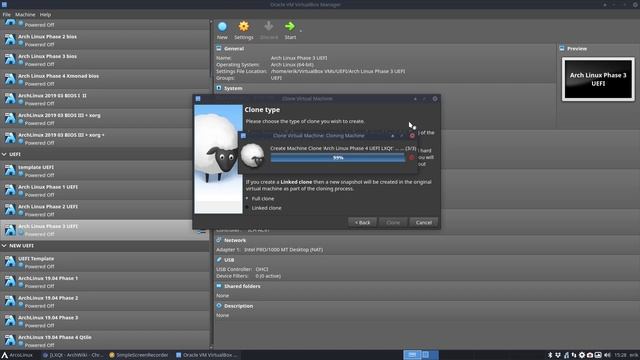The width and height of the screenshot is (640, 360).
Task: Open the Settings gear toolbar icon
Action: pyautogui.click(x=244, y=27)
